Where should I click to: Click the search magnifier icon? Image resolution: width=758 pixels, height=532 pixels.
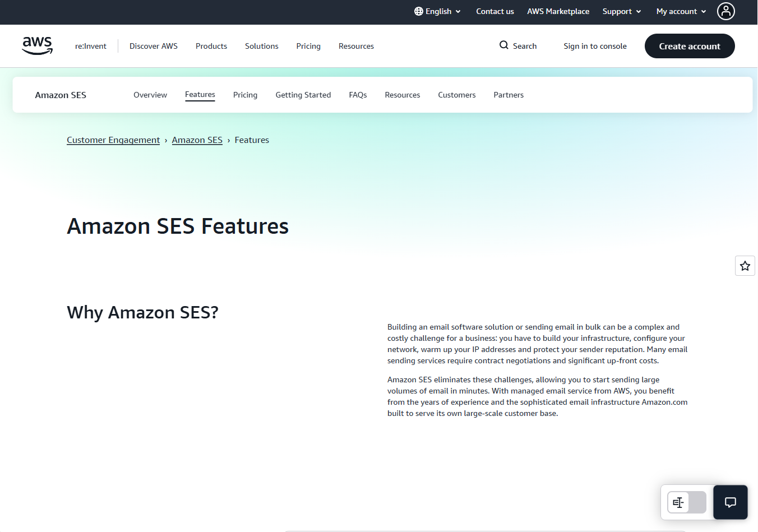(503, 45)
